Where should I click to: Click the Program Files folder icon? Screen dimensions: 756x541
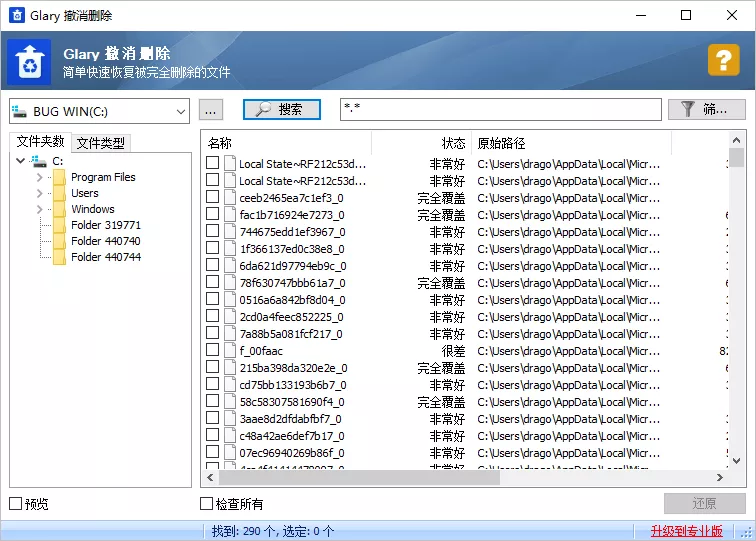tap(59, 177)
